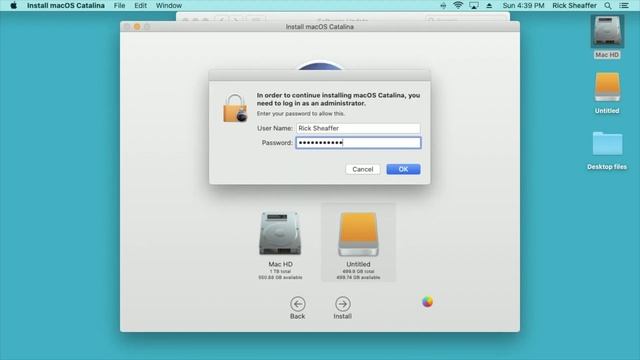Click the Rick Sheaffer user menu
The height and width of the screenshot is (360, 640).
click(574, 6)
